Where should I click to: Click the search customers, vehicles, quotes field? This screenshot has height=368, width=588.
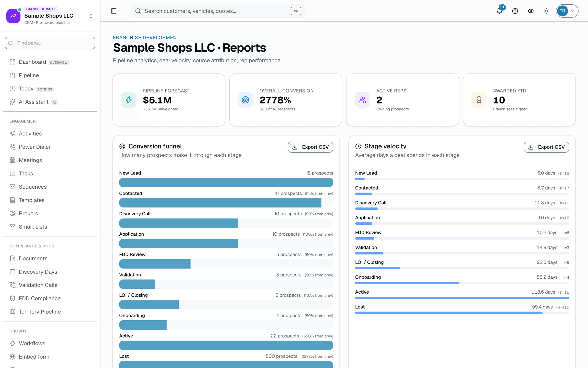coord(218,11)
